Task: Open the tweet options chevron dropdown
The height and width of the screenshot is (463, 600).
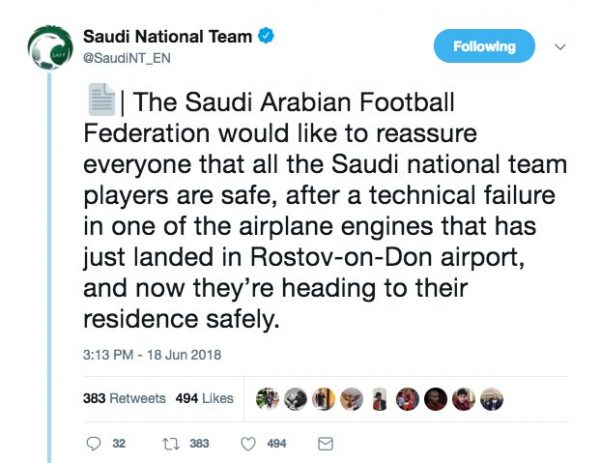Action: pos(559,46)
